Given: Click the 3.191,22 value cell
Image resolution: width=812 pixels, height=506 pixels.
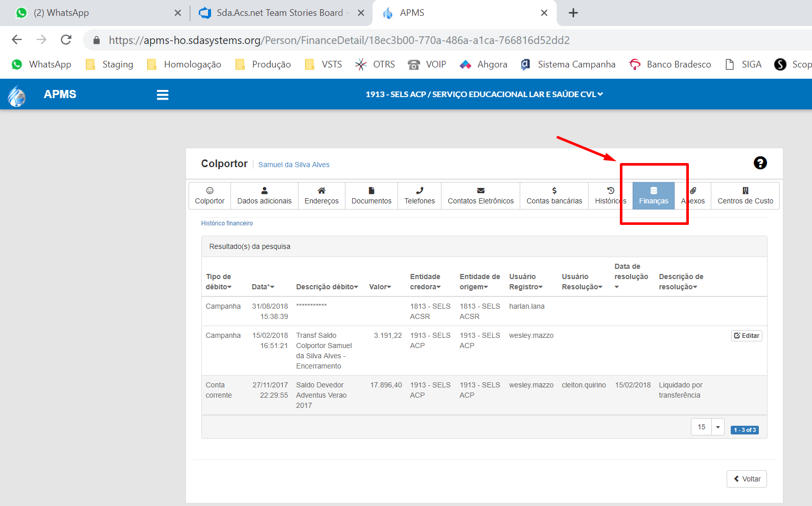Looking at the screenshot, I should coord(388,335).
